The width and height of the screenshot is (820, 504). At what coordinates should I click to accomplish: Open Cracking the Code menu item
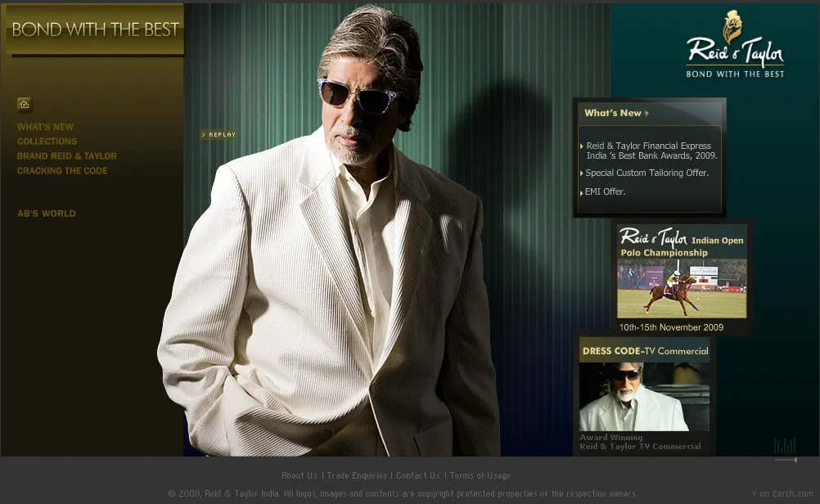[62, 171]
